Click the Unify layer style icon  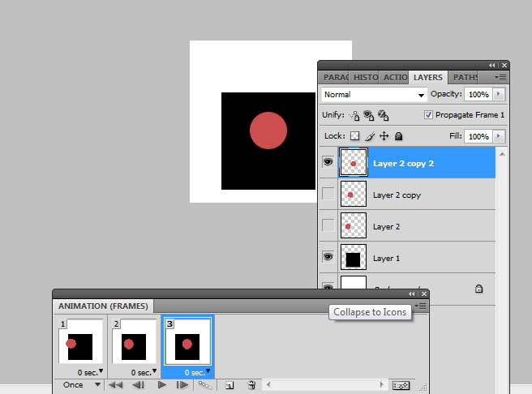click(x=384, y=116)
